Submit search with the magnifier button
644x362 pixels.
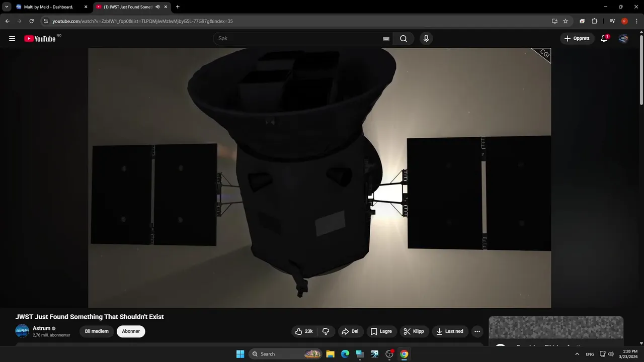click(404, 39)
